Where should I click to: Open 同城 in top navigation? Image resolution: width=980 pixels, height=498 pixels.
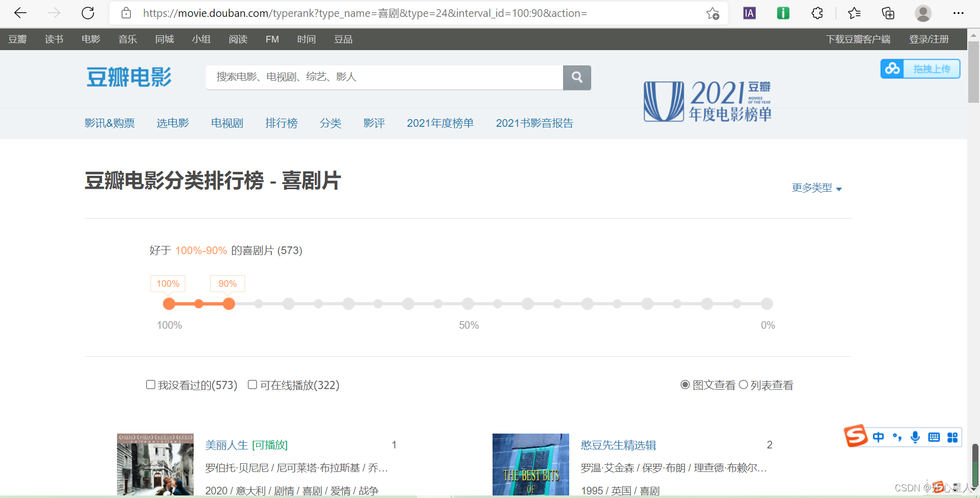[x=165, y=39]
